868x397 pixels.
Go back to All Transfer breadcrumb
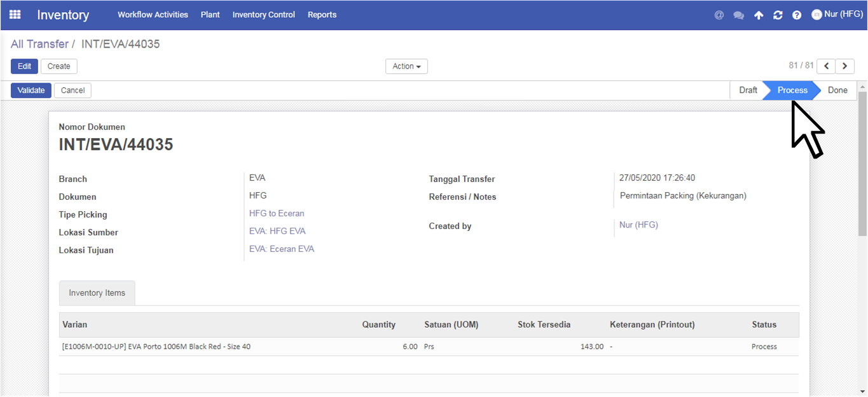[x=39, y=44]
